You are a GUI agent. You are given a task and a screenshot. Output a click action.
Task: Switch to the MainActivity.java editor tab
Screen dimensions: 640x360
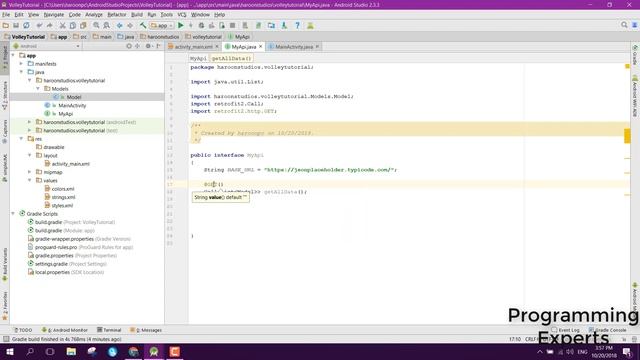tap(293, 47)
